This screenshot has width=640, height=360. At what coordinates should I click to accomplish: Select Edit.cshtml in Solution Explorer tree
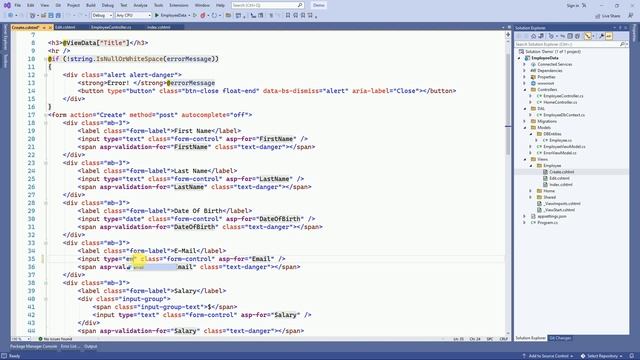tap(559, 178)
